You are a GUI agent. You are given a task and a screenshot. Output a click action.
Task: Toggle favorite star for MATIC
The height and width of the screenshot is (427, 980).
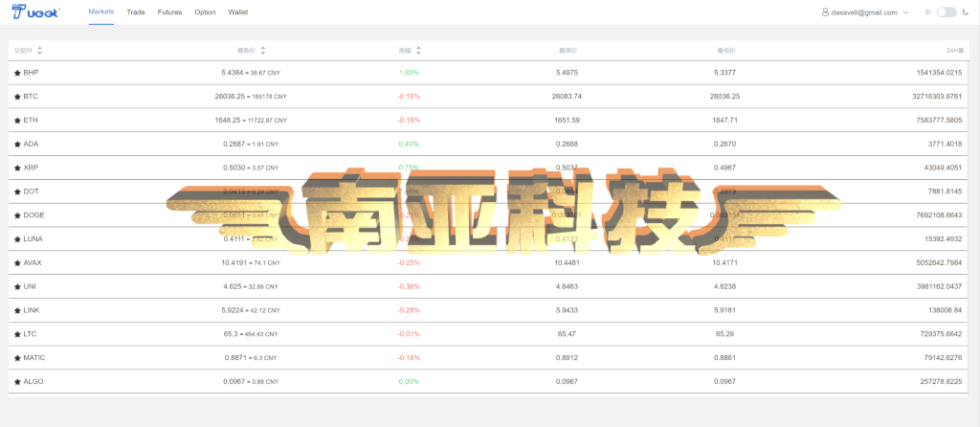[x=17, y=358]
